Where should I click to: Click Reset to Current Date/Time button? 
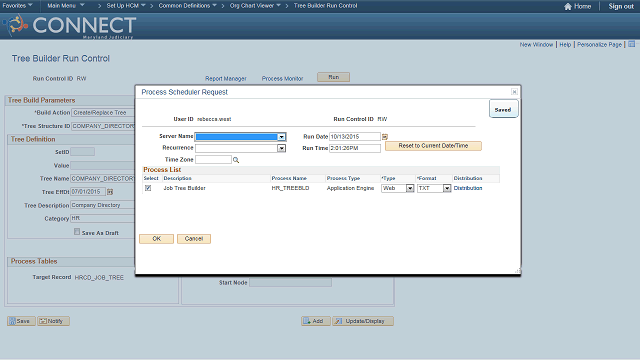[x=433, y=146]
